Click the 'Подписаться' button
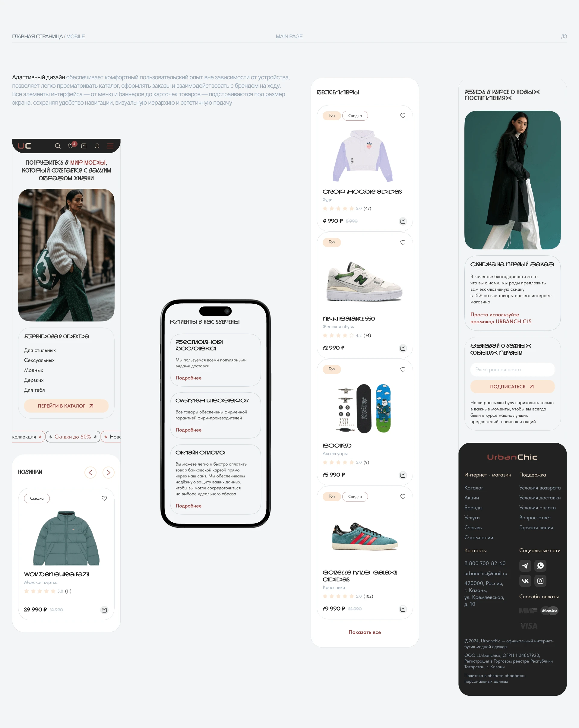The width and height of the screenshot is (579, 728). (x=512, y=387)
